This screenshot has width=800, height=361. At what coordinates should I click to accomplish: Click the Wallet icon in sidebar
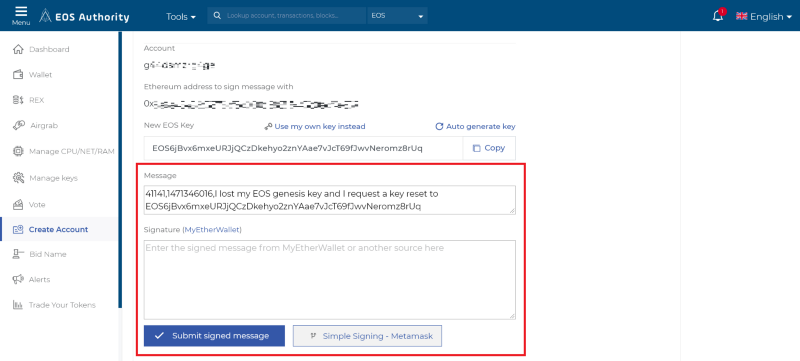click(x=18, y=74)
